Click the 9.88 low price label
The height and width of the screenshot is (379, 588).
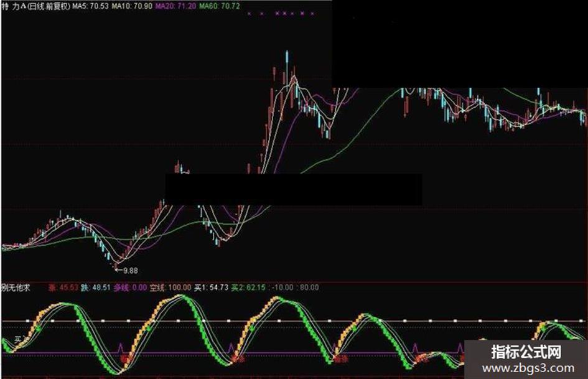point(130,270)
